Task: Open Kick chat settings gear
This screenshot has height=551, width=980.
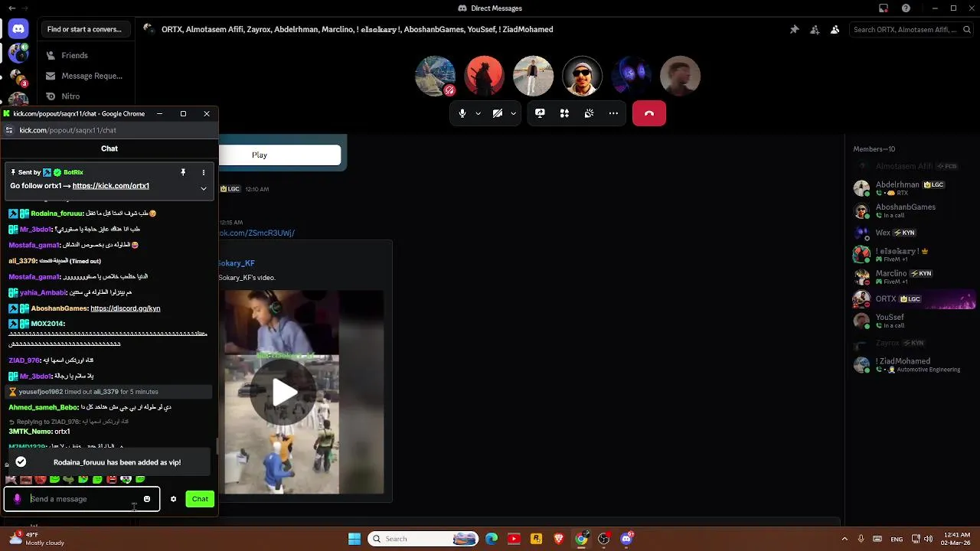Action: 173,499
